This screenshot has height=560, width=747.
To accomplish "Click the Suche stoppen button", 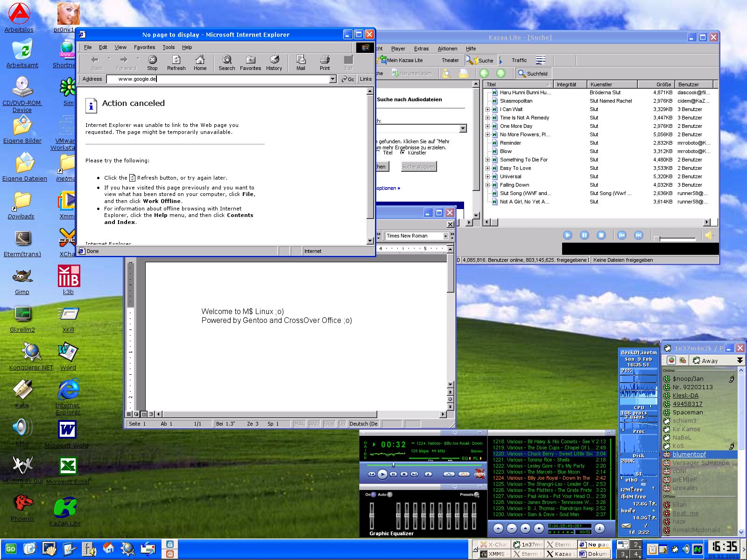I will 419,167.
